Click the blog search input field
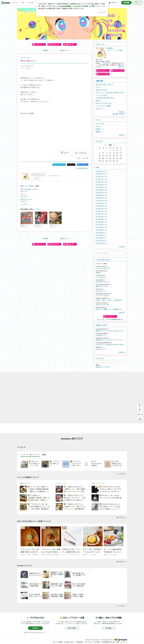Screen dimensions: 144x644 (108, 253)
